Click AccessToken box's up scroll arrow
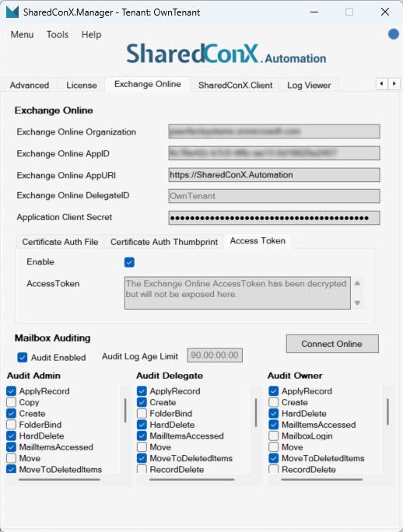Viewport: 403px width, 532px height. [x=357, y=283]
